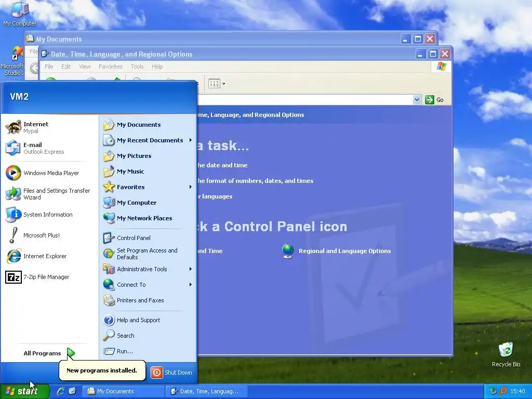This screenshot has width=532, height=399.
Task: Open Recycle Bin on desktop
Action: pyautogui.click(x=506, y=354)
